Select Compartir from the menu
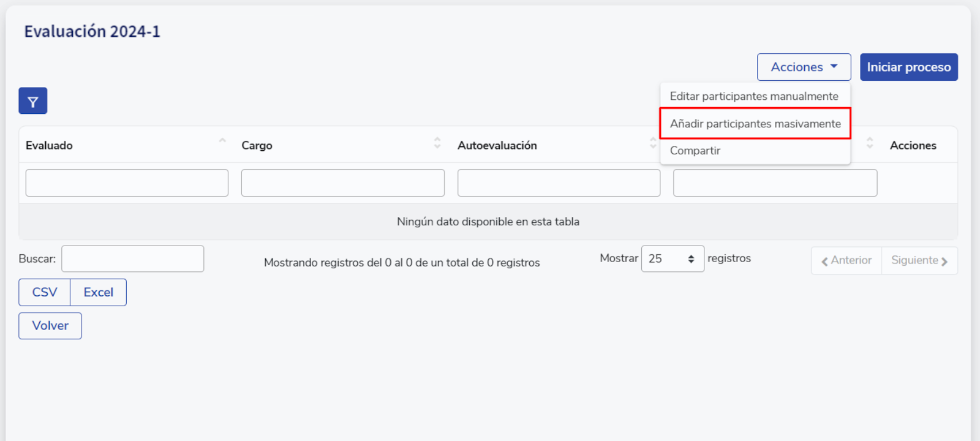 (695, 151)
